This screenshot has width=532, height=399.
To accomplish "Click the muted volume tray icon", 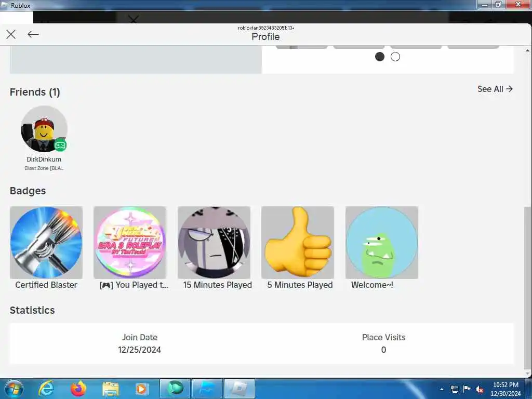I will point(480,389).
